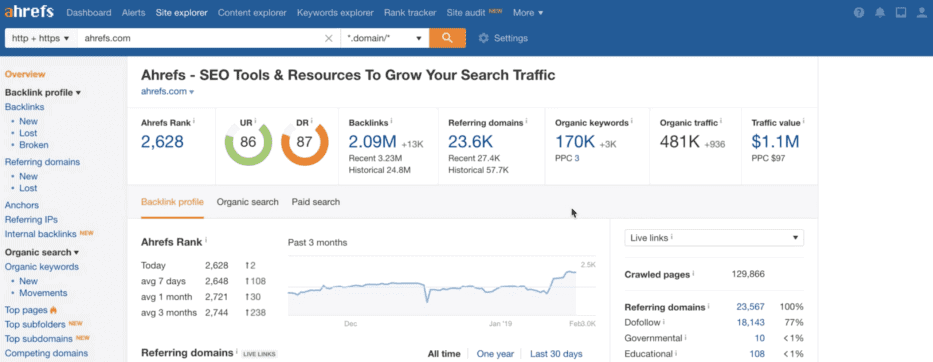Open the http + https protocol dropdown

(x=40, y=38)
